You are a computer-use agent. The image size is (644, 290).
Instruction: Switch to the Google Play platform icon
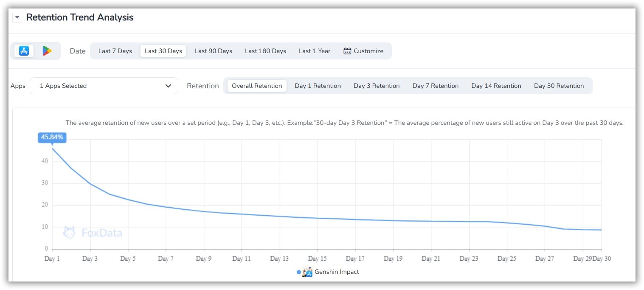click(x=47, y=51)
